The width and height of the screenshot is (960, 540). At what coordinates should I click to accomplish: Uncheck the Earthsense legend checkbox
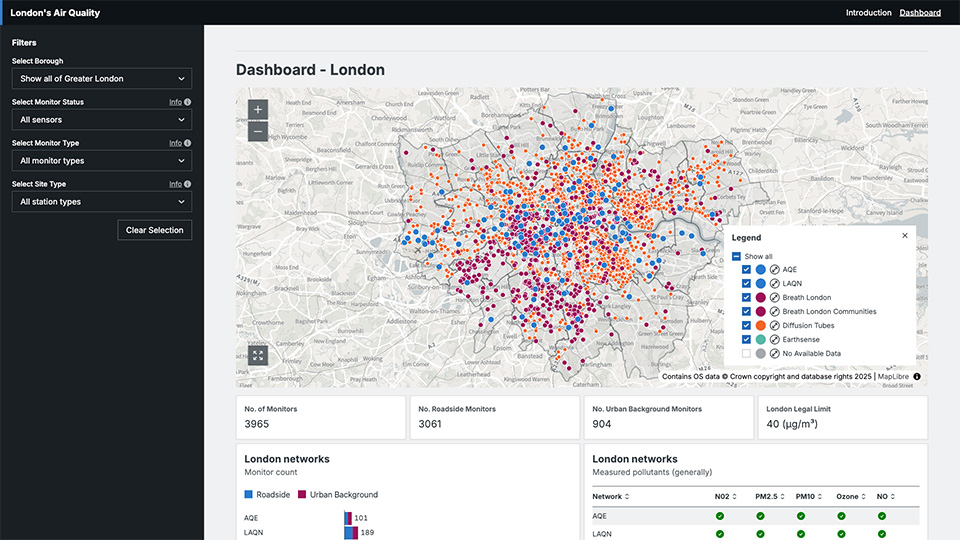(x=746, y=340)
